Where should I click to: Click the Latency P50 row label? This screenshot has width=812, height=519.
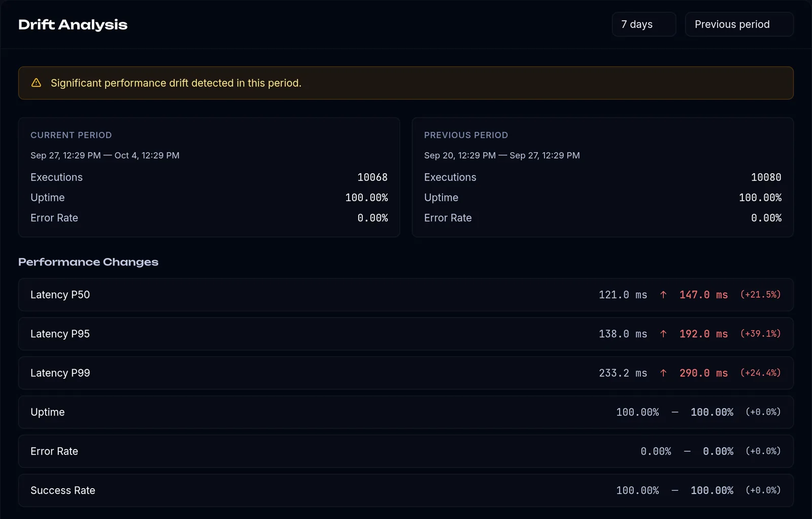[x=60, y=295]
